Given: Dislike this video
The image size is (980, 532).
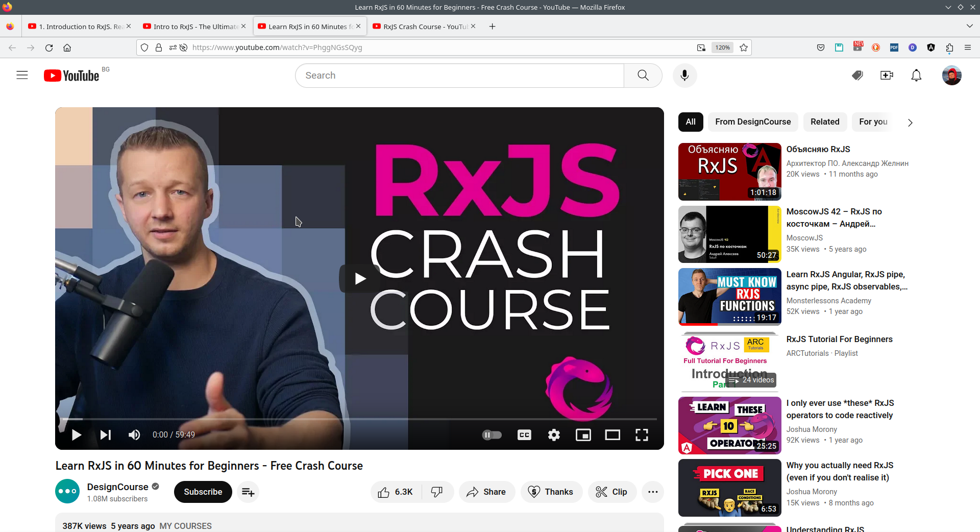Looking at the screenshot, I should point(437,492).
